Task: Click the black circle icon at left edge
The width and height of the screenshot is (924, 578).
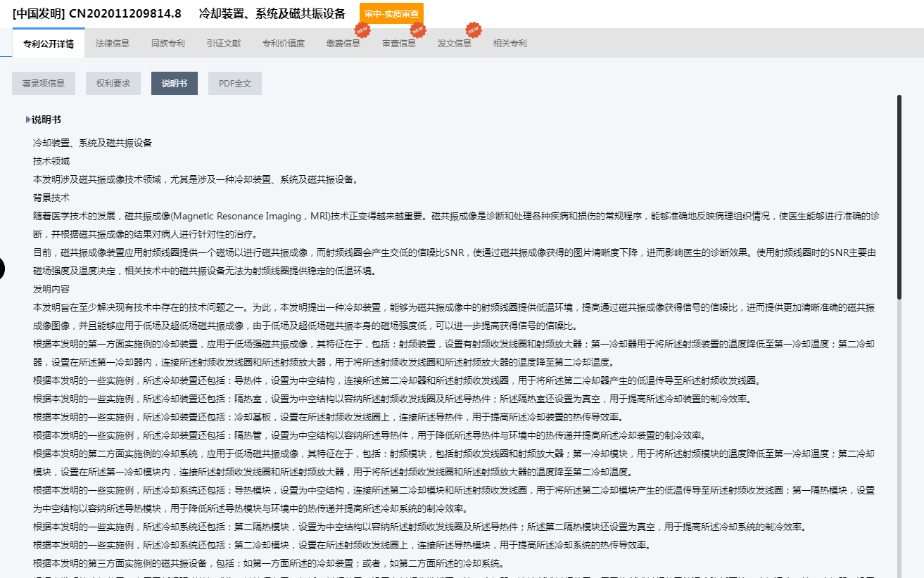Action: tap(2, 268)
